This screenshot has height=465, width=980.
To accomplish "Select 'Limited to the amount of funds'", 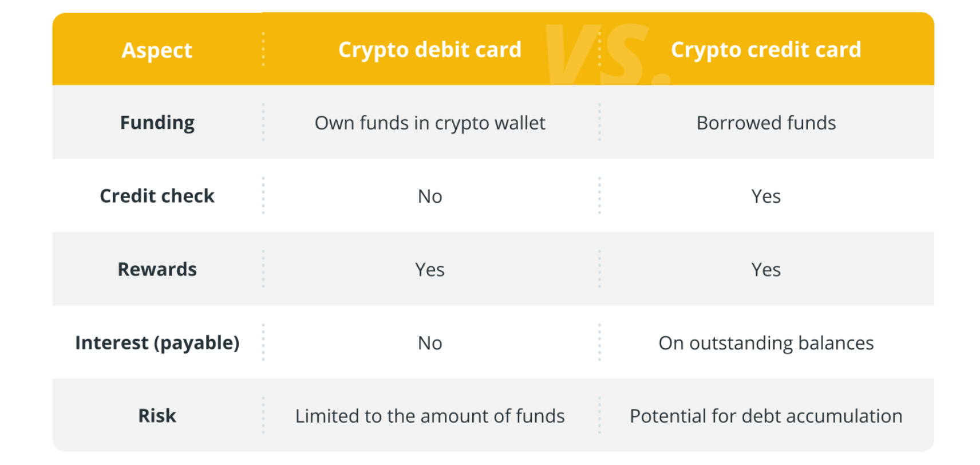I will coord(429,416).
